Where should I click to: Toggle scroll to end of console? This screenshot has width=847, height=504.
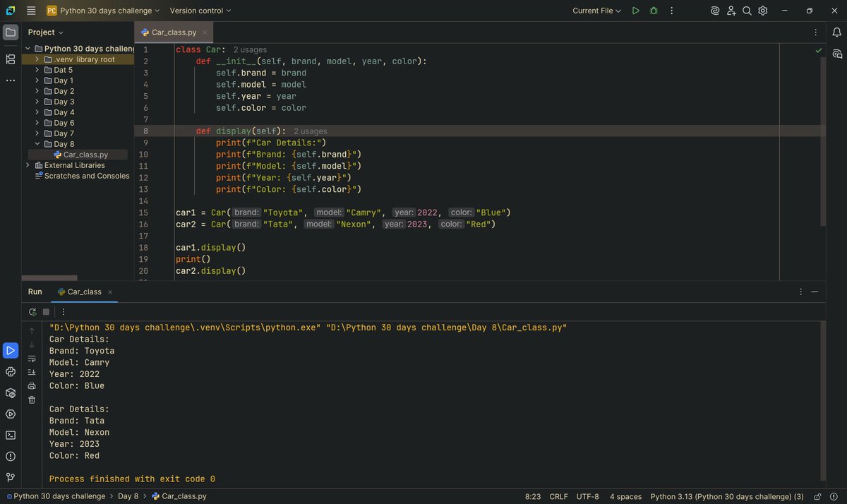32,372
